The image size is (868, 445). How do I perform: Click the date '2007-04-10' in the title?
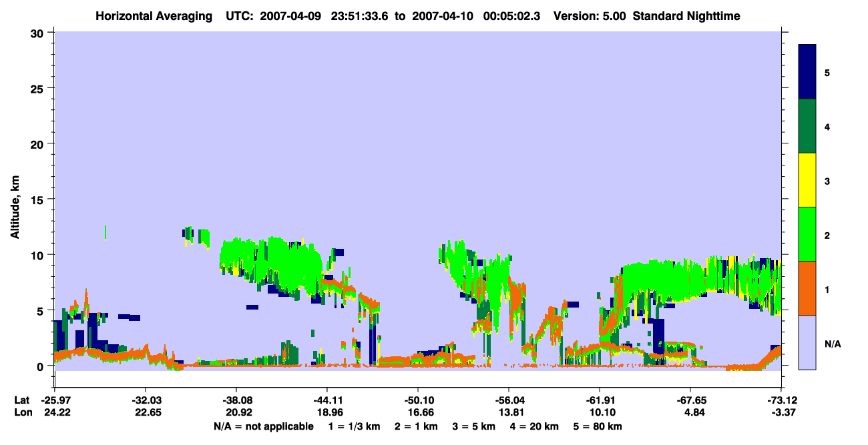(444, 15)
